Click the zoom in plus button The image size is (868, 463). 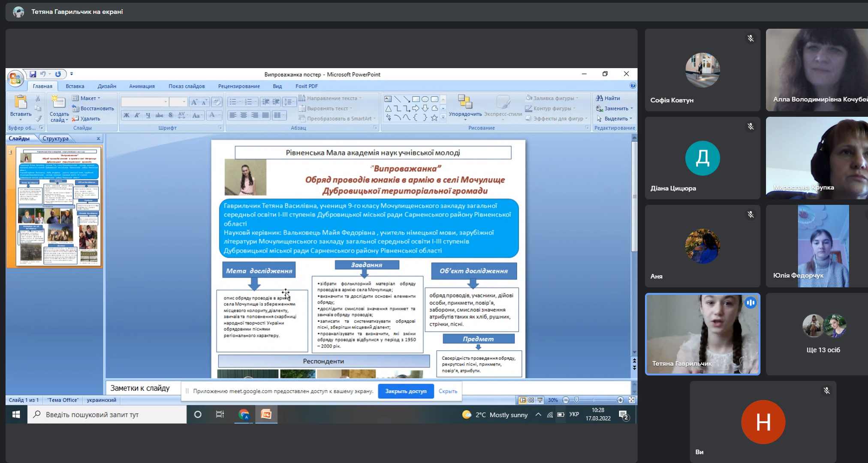click(x=620, y=400)
